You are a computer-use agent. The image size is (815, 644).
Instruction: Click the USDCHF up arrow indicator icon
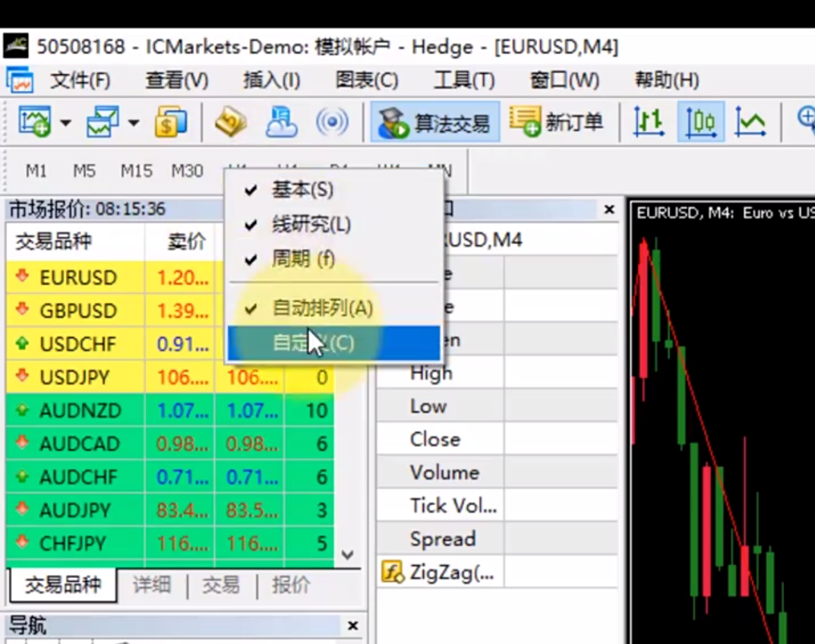[x=22, y=343]
